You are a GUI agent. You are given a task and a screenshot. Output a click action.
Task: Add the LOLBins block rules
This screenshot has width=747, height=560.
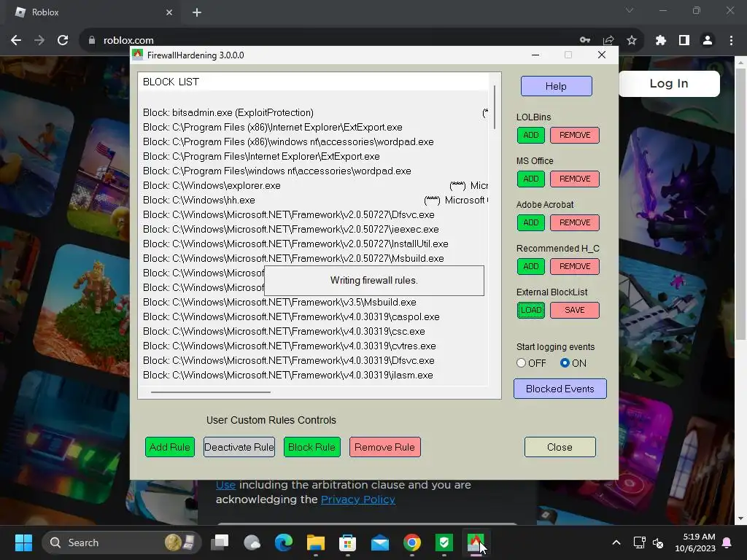tap(531, 135)
